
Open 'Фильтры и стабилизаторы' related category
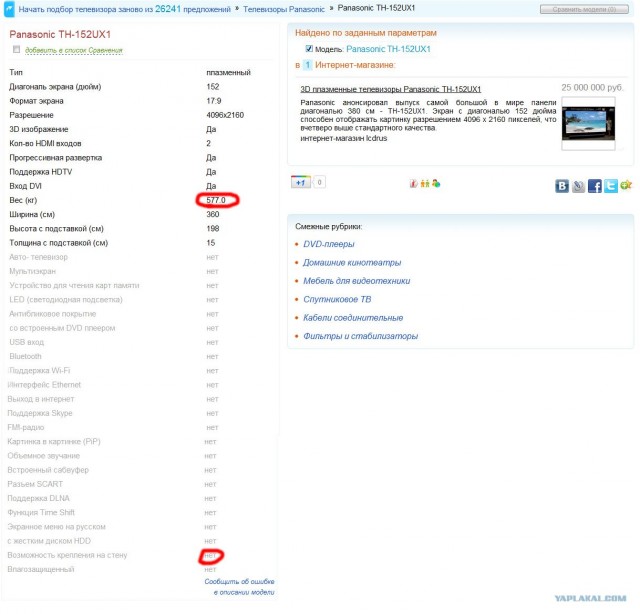click(360, 336)
